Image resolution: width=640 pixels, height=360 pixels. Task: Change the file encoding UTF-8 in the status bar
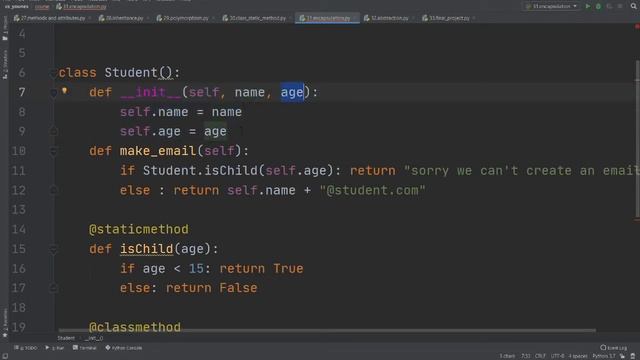(557, 356)
